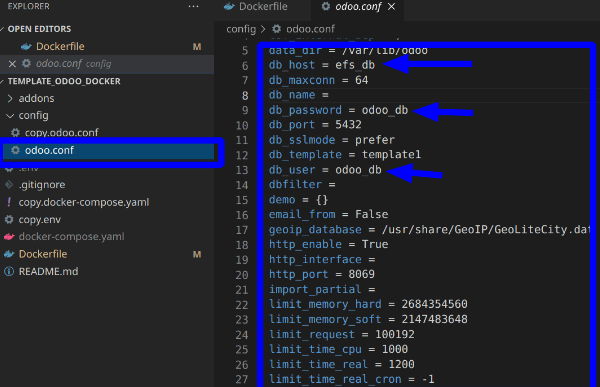Open the README.md file
The image size is (600, 387).
coord(49,271)
